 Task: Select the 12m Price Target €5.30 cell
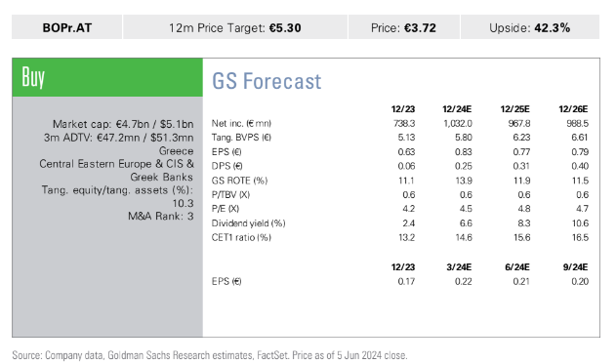(x=235, y=27)
